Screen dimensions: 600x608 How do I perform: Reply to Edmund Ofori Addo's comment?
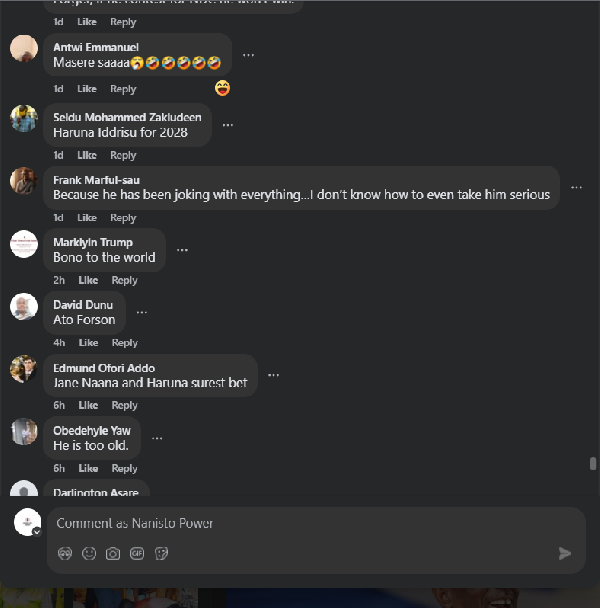click(x=125, y=405)
